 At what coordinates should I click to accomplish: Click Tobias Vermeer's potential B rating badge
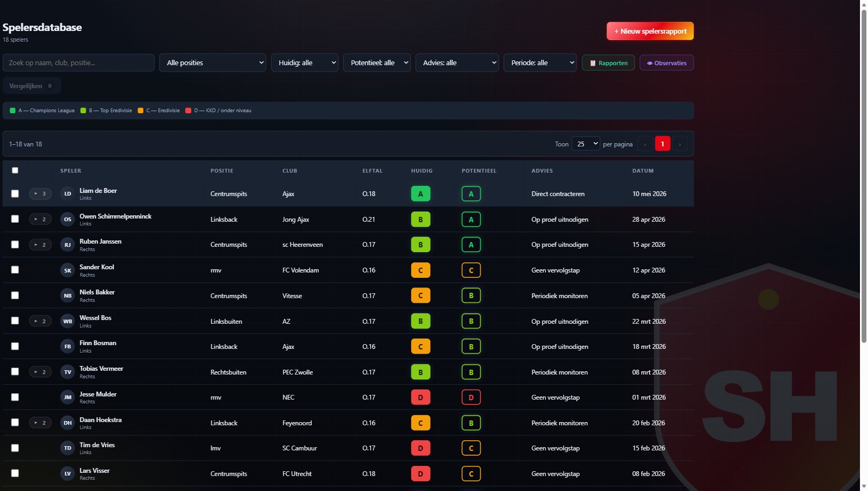coord(471,372)
